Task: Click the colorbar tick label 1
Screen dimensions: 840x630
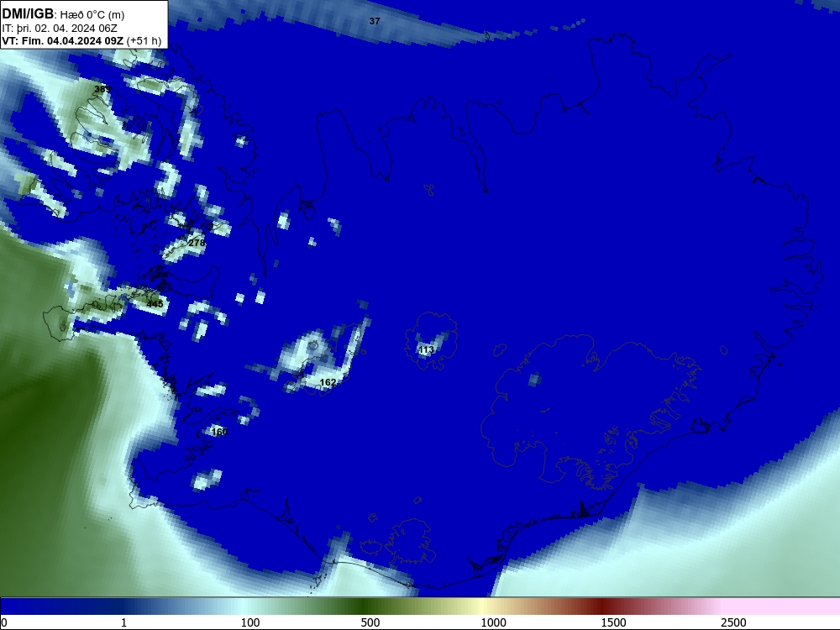Action: point(123,622)
